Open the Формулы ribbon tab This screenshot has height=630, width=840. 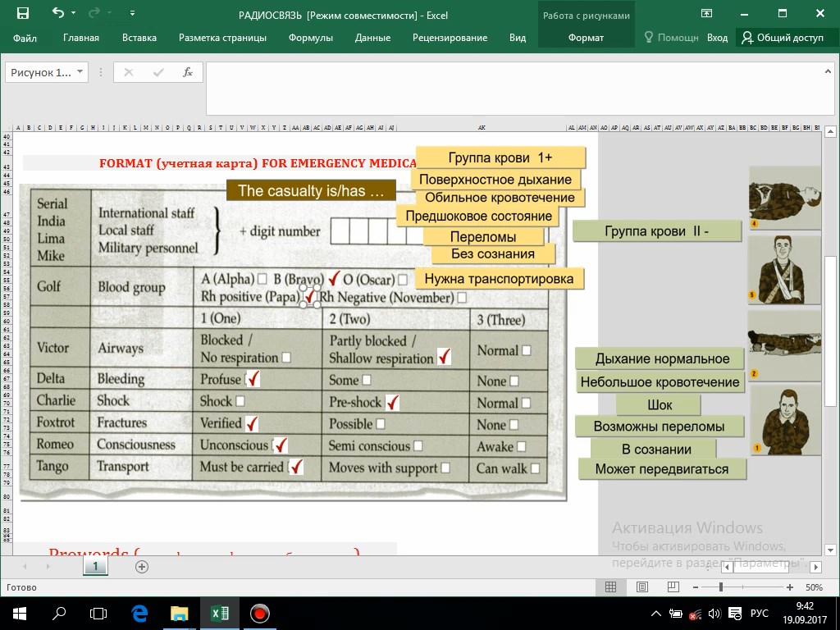pyautogui.click(x=311, y=38)
